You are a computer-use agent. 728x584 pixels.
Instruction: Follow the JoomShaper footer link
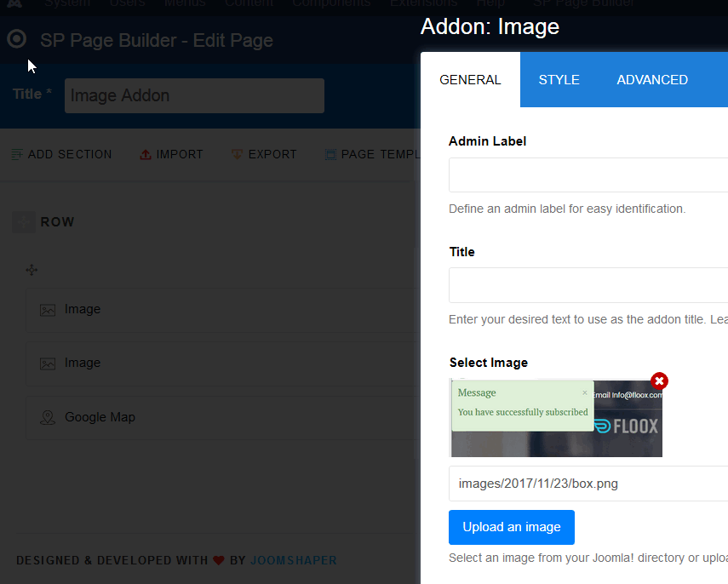pyautogui.click(x=293, y=560)
